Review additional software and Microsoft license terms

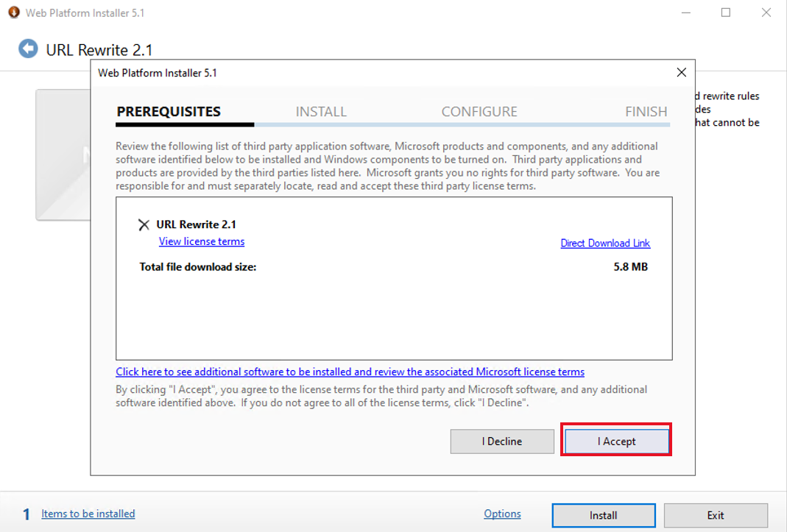click(350, 372)
